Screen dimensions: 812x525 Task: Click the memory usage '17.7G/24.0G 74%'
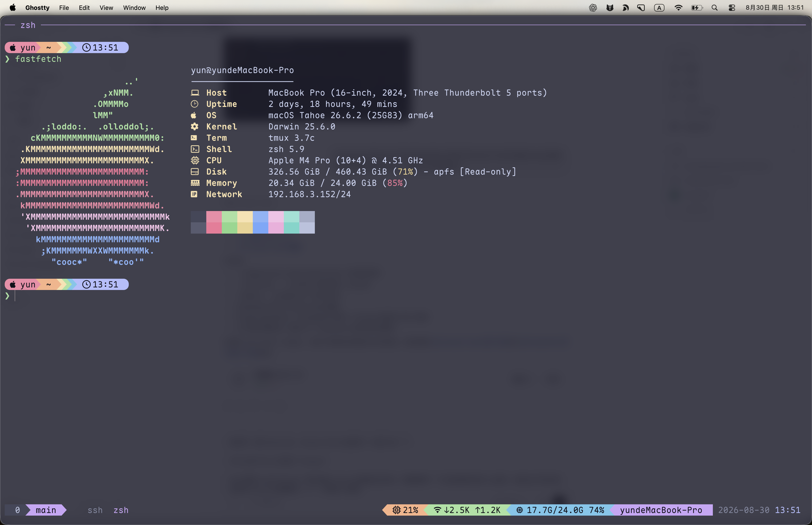(x=566, y=510)
